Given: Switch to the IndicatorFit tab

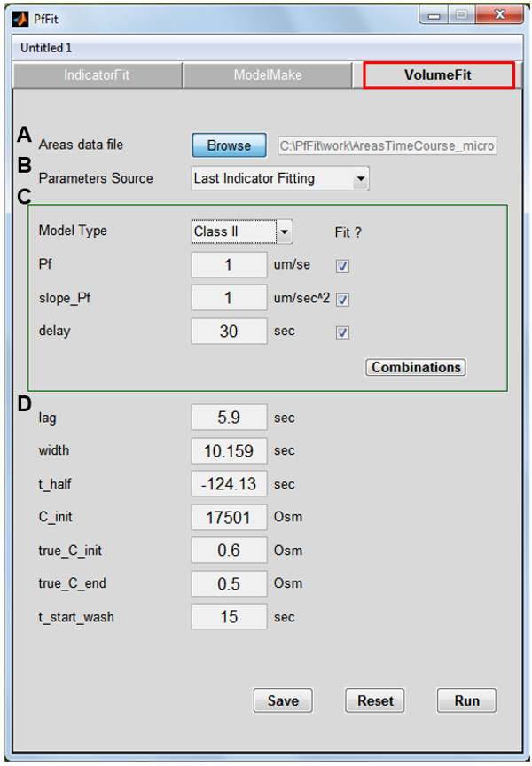Looking at the screenshot, I should (97, 75).
